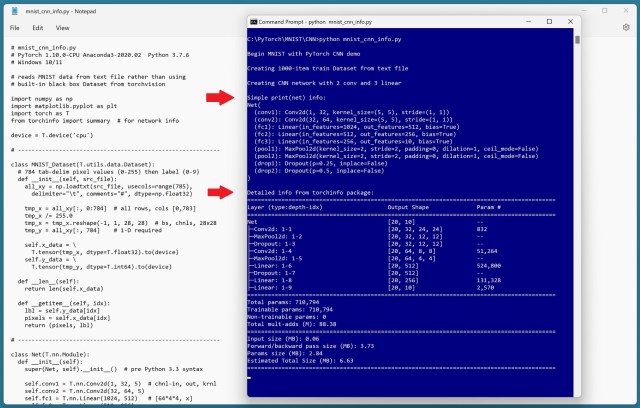Click the upper red arrow pointing at Net
The width and height of the screenshot is (640, 408).
point(220,97)
